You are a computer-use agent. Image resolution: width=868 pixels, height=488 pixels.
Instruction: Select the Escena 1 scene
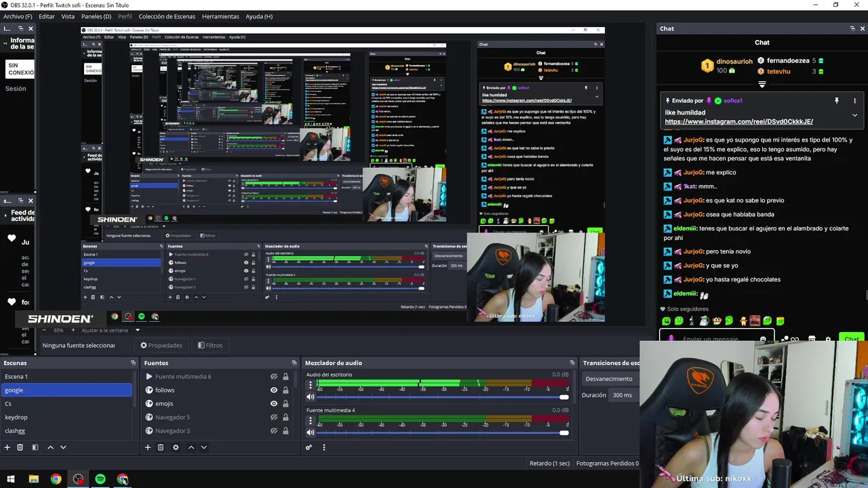coord(66,377)
